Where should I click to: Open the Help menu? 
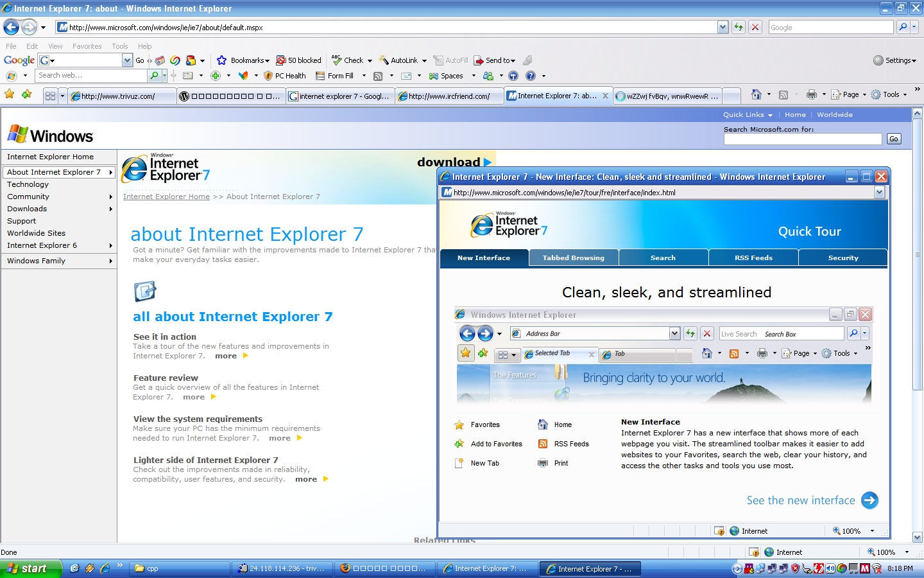145,46
